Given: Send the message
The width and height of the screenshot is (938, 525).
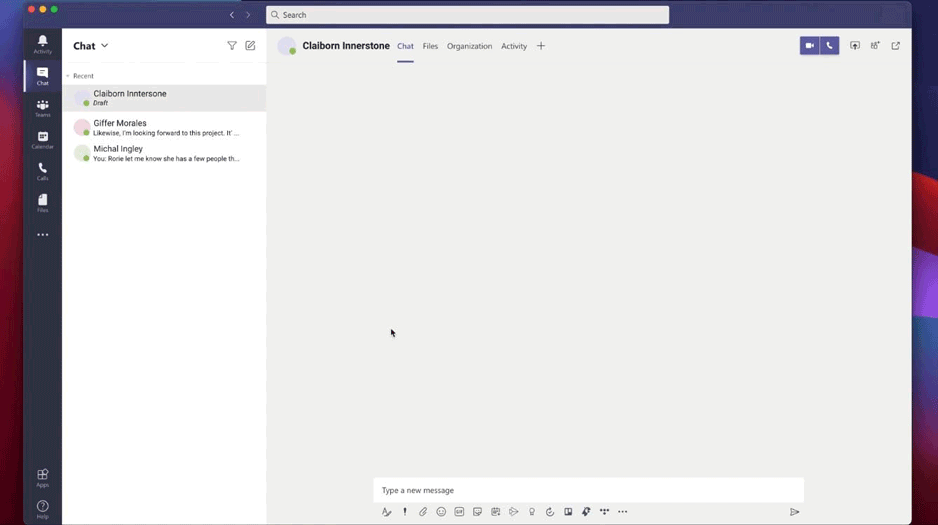Looking at the screenshot, I should tap(794, 512).
